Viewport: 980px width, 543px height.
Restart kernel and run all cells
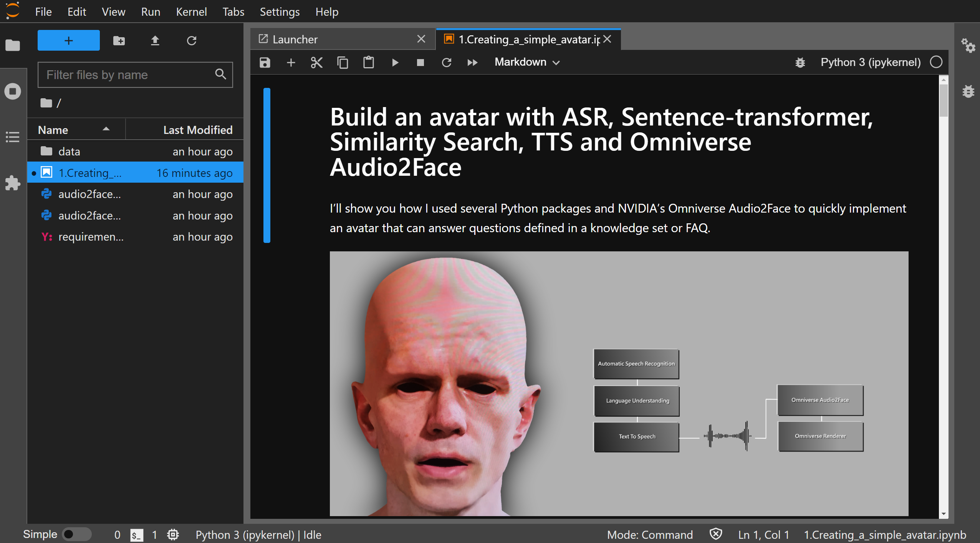click(x=472, y=62)
